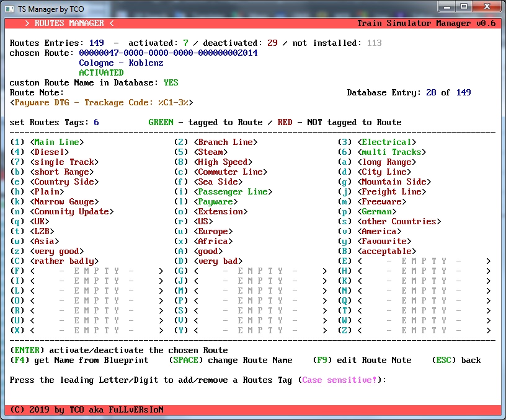Viewport: 506px width, 420px height.
Task: Select the very good rating tag
Action: 47,252
